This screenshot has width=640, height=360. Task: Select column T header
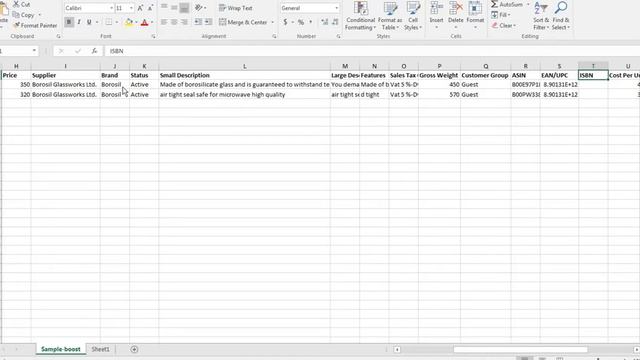(x=593, y=66)
